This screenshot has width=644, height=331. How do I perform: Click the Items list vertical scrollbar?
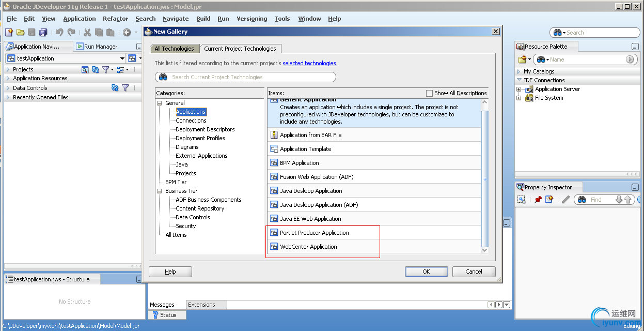pos(484,176)
